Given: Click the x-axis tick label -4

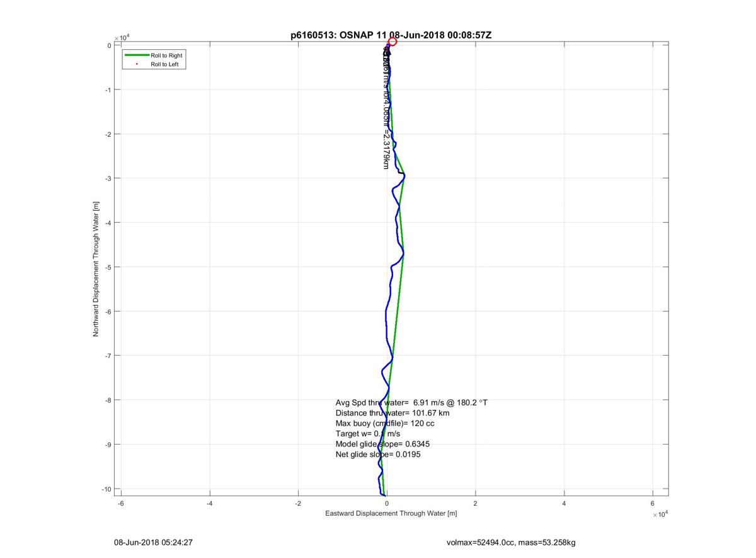Looking at the screenshot, I should 209,503.
